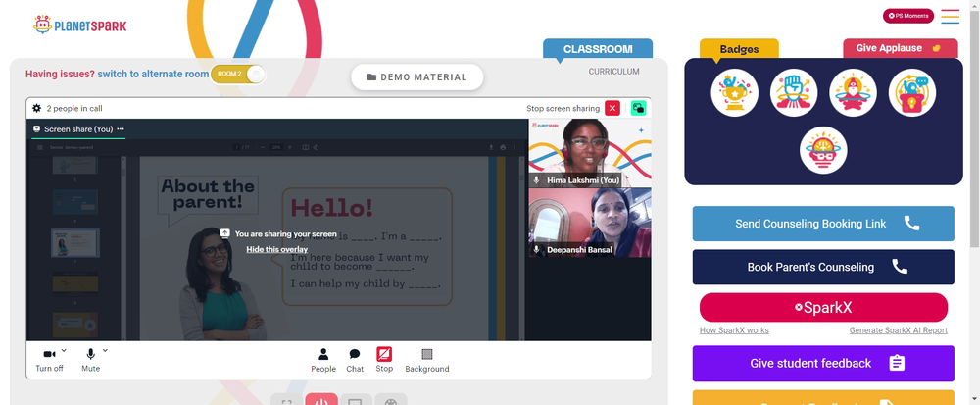Open the Badges tab
This screenshot has height=405, width=980.
pyautogui.click(x=739, y=49)
